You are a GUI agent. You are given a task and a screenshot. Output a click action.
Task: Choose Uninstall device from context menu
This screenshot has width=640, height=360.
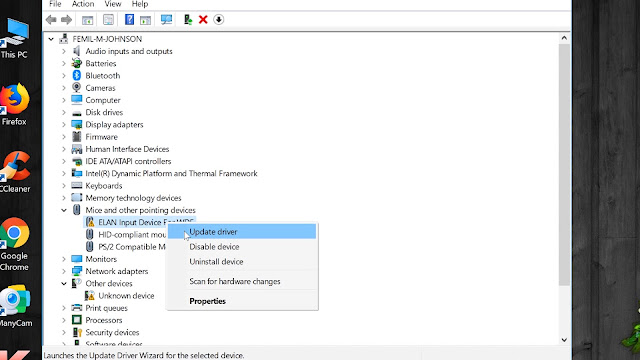point(242,262)
